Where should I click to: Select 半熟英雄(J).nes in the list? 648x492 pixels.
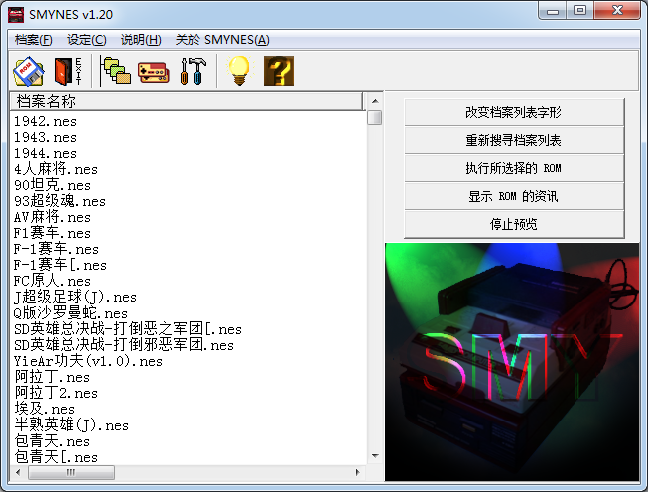tap(71, 425)
